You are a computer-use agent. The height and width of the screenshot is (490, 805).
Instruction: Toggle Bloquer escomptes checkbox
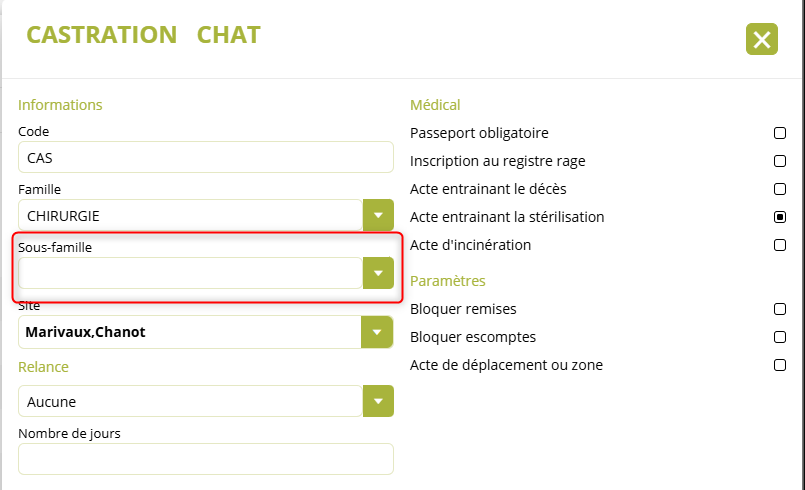coord(780,337)
